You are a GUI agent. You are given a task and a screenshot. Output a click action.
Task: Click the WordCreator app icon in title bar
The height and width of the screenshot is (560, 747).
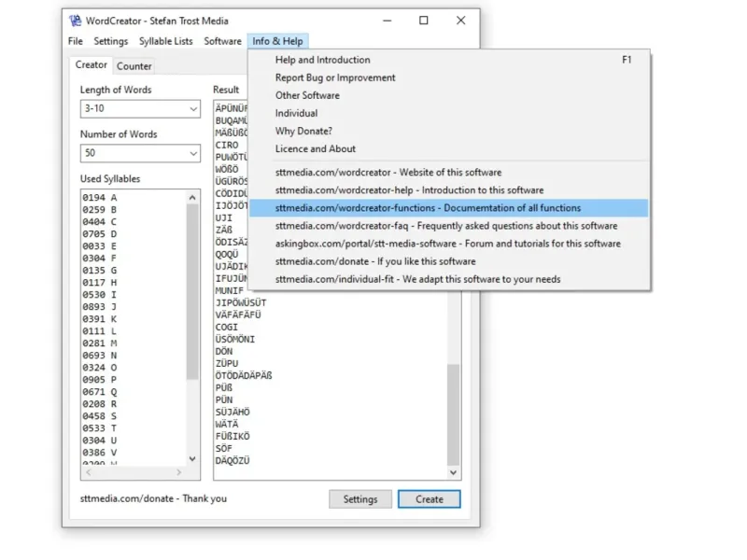click(x=76, y=21)
